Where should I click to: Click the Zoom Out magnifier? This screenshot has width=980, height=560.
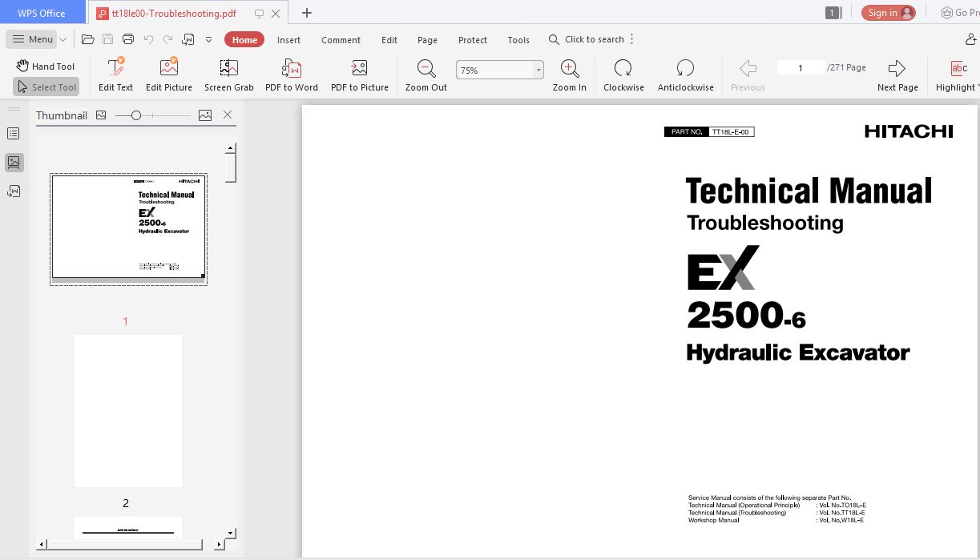426,75
